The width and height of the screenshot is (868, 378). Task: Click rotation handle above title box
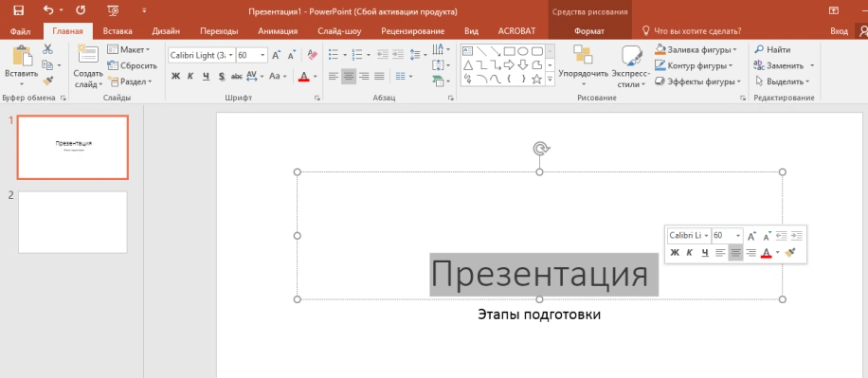pyautogui.click(x=541, y=148)
